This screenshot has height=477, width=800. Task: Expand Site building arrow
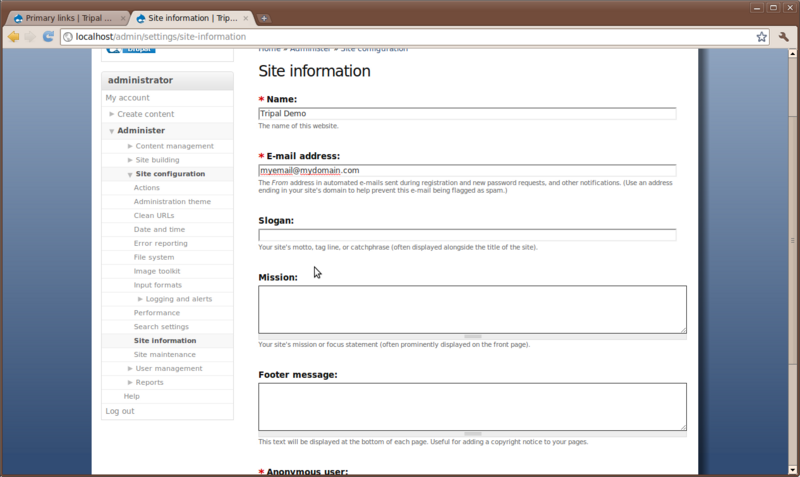(x=130, y=160)
